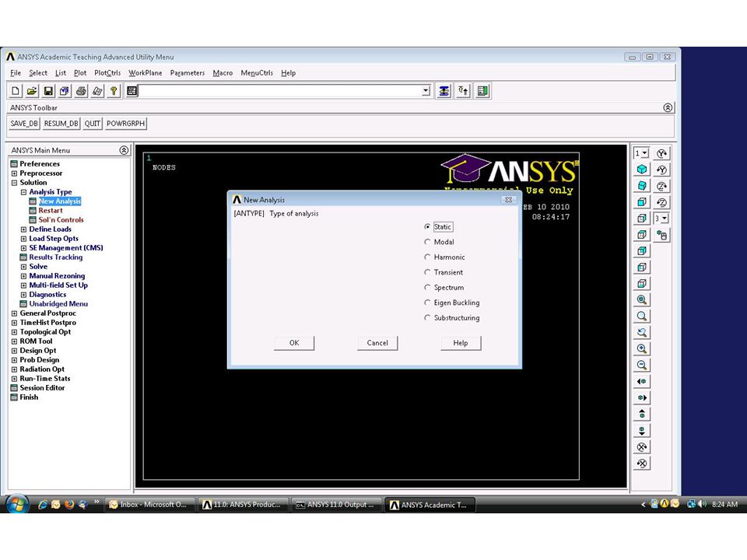Click the Zoom In plus magnifier
The image size is (747, 560).
point(642,349)
